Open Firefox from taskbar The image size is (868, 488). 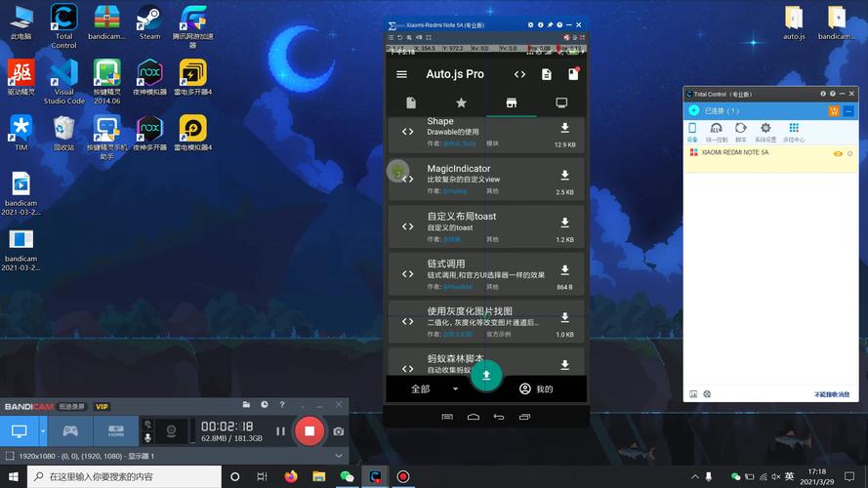291,476
